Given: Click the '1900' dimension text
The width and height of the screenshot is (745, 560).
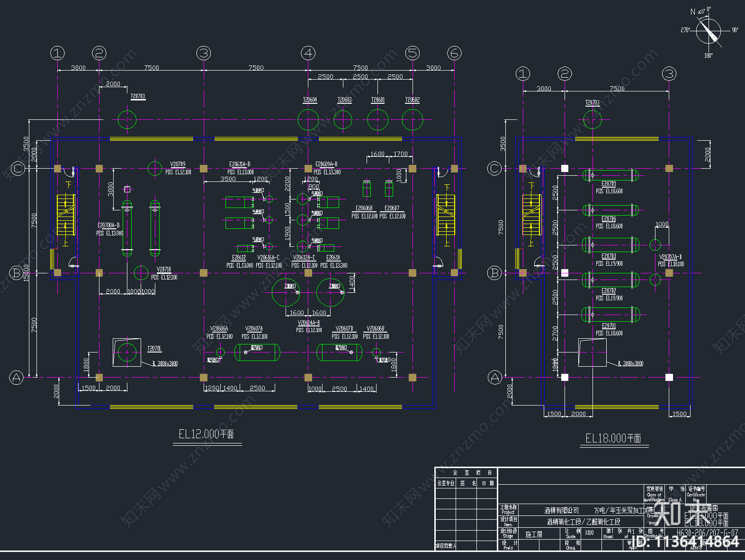Looking at the screenshot, I should tap(287, 233).
